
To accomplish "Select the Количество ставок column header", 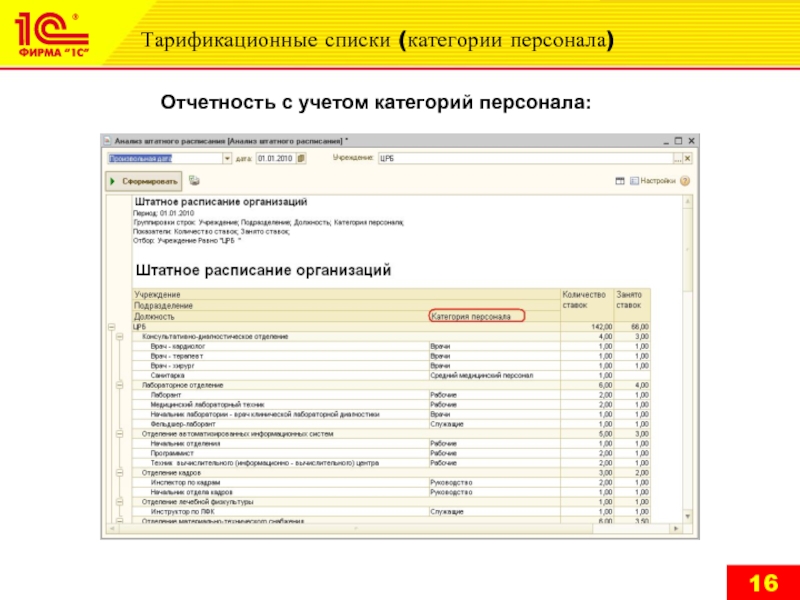I will pyautogui.click(x=585, y=300).
